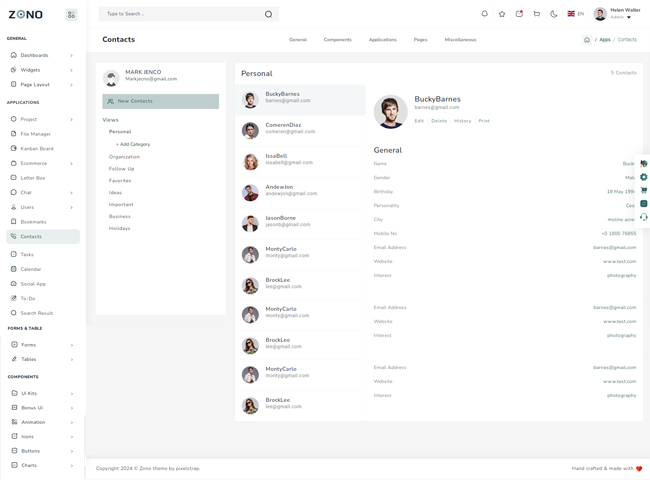
Task: Click the sidebar grid toggle icon beside Zono logo
Action: (x=71, y=15)
